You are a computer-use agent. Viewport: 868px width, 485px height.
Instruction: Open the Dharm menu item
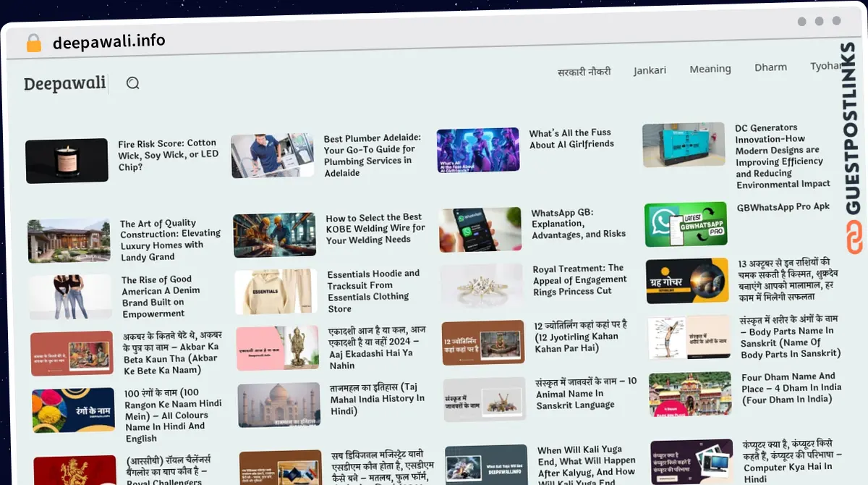[x=771, y=67]
